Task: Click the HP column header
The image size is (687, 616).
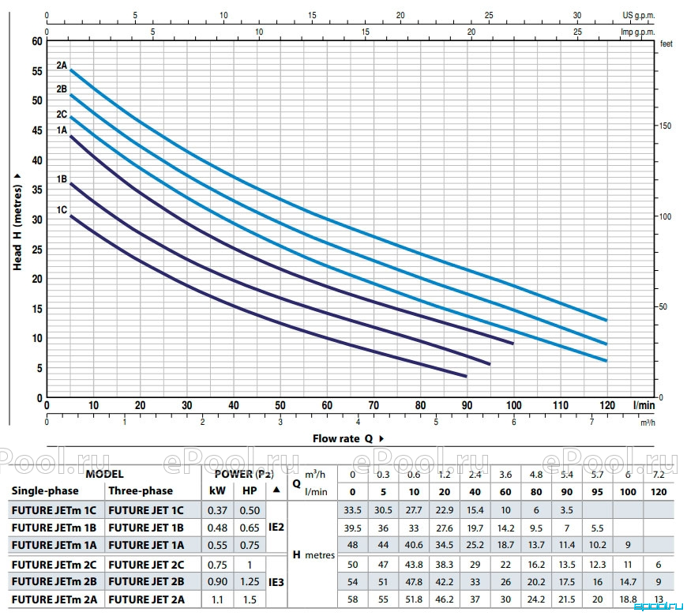Action: click(250, 490)
